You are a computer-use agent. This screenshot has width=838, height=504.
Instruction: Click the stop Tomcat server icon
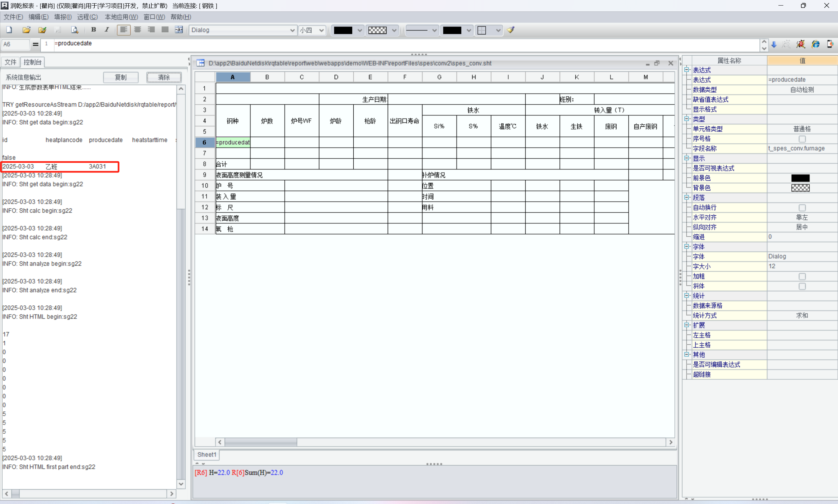click(x=800, y=44)
